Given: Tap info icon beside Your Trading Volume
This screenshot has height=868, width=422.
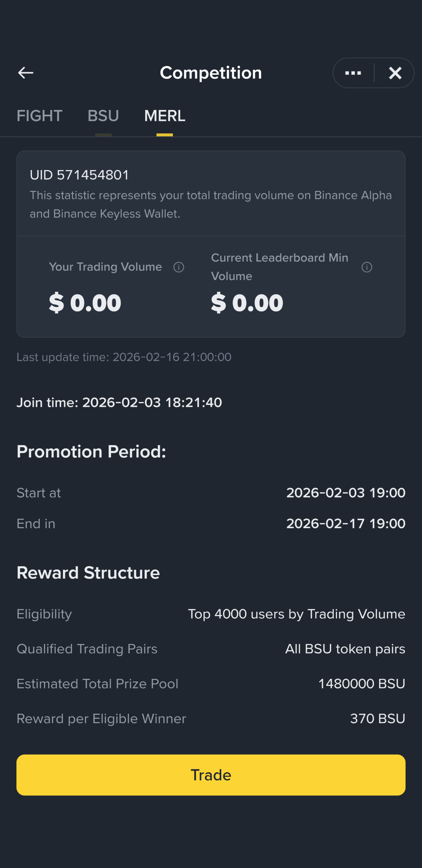Looking at the screenshot, I should (x=179, y=267).
